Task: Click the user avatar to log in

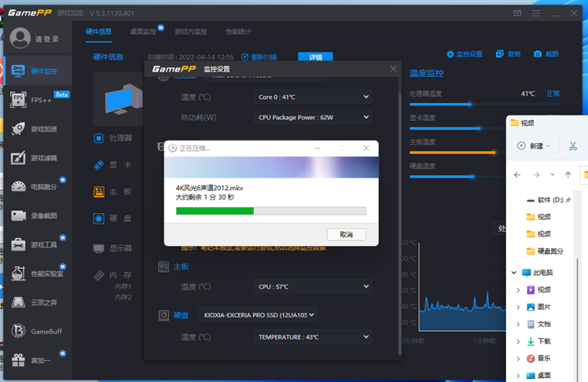Action: (x=20, y=39)
